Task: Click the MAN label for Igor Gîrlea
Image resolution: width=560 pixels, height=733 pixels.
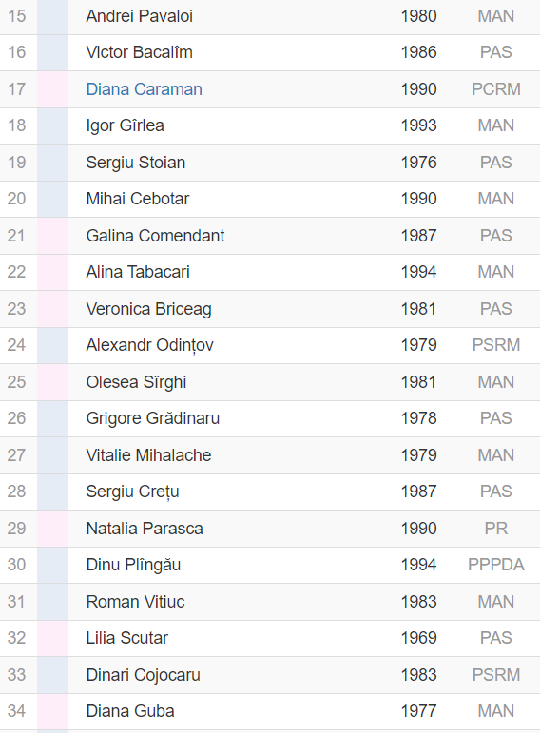Action: [496, 125]
